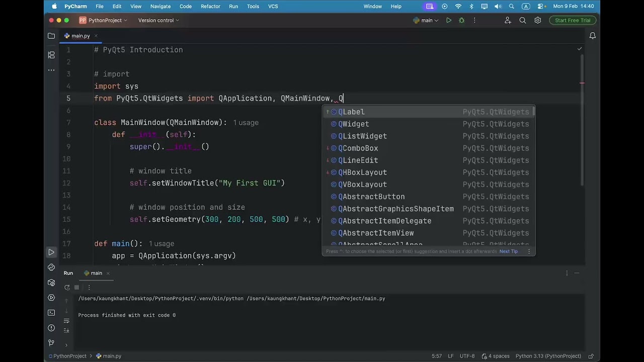Open the File menu
Image resolution: width=644 pixels, height=362 pixels.
tap(100, 6)
